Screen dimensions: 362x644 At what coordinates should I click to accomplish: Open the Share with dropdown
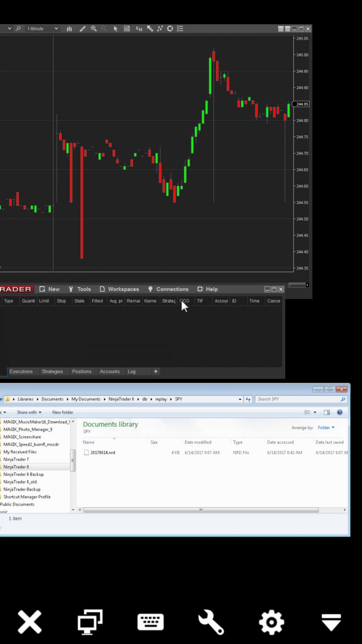coord(29,412)
